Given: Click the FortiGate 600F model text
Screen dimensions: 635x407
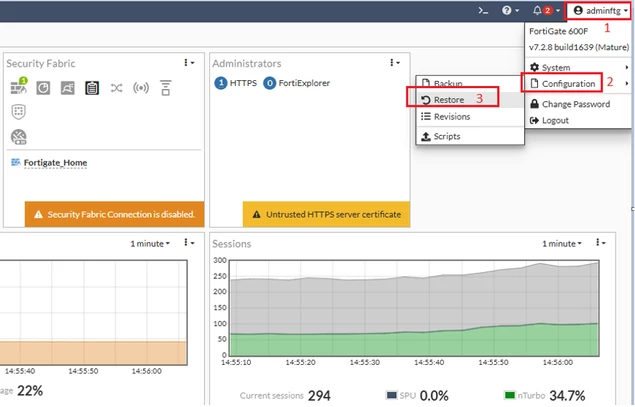Looking at the screenshot, I should 558,31.
